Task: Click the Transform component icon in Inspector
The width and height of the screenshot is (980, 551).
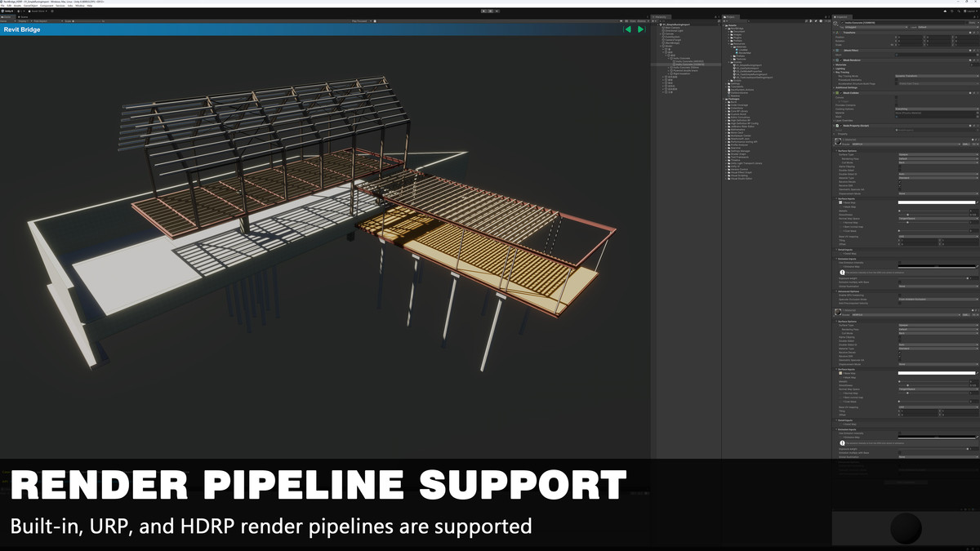Action: pos(839,32)
